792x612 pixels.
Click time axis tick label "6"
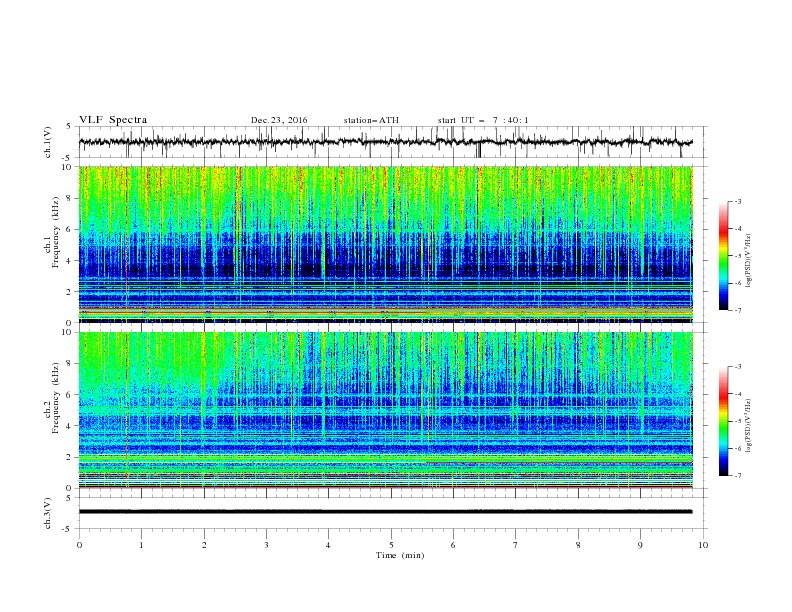453,545
